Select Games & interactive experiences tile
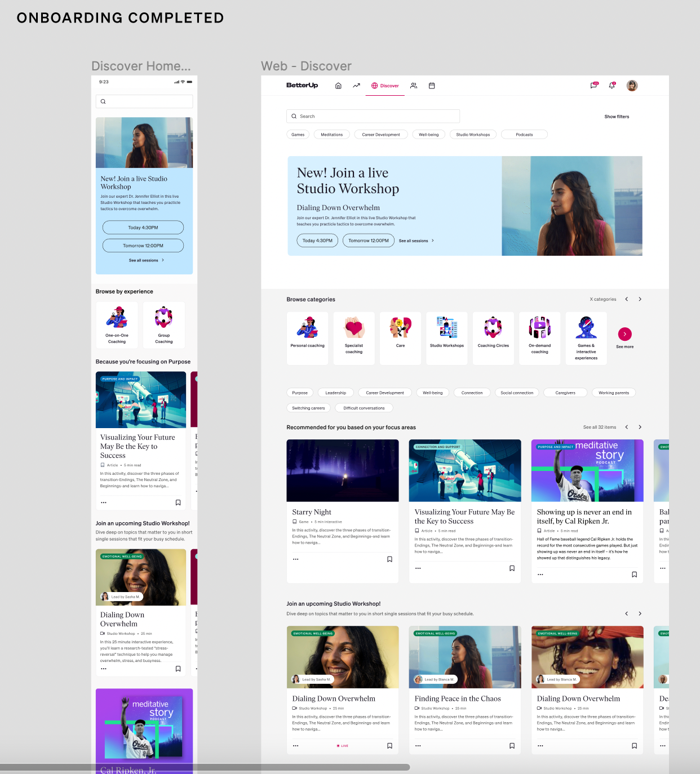The width and height of the screenshot is (700, 774). tap(586, 338)
